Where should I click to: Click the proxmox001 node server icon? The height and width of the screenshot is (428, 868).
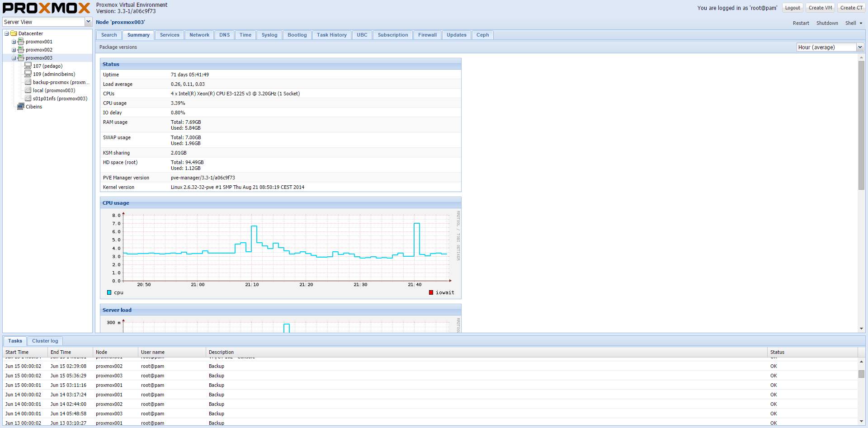21,42
